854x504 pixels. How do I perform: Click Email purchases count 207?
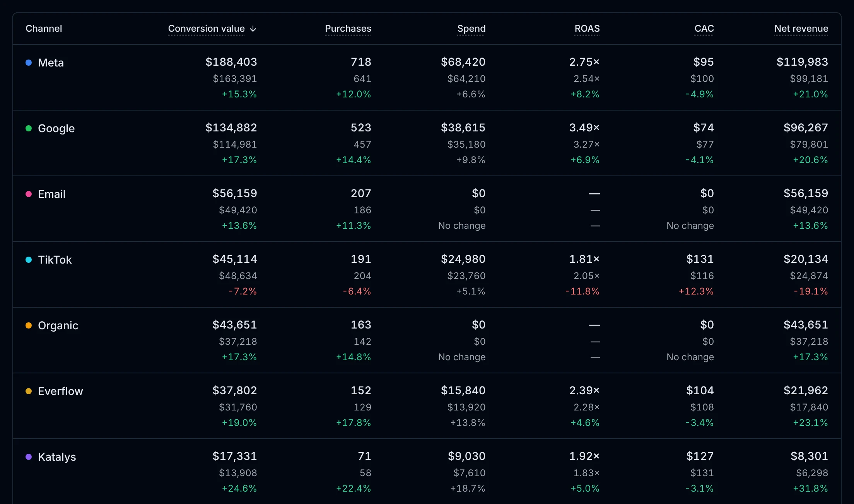(x=361, y=193)
